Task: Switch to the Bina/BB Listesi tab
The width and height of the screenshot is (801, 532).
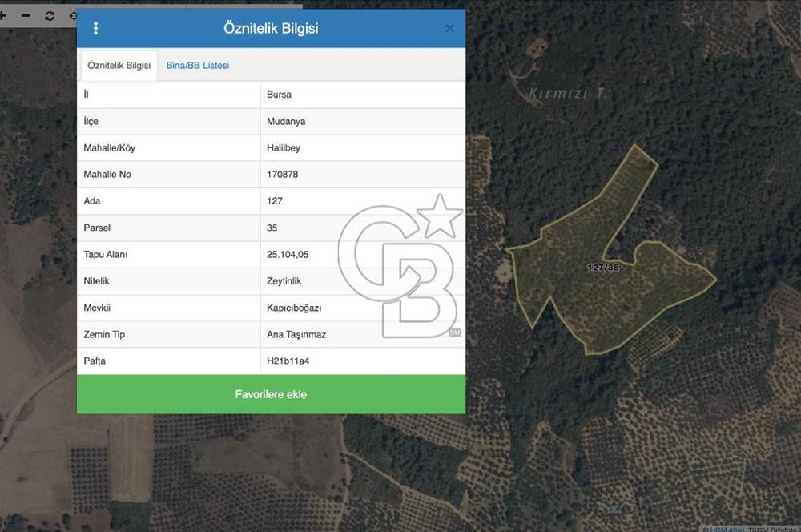Action: tap(198, 66)
